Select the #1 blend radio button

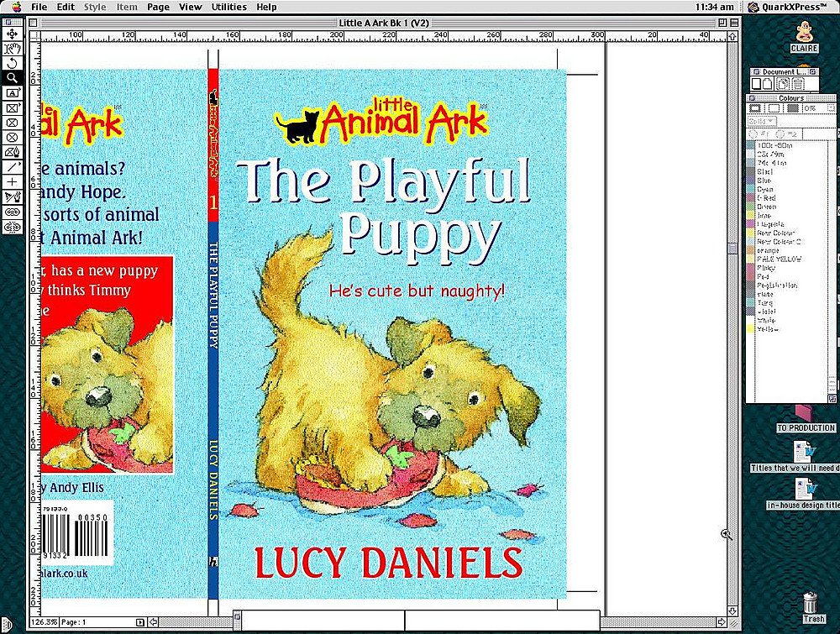pos(752,134)
